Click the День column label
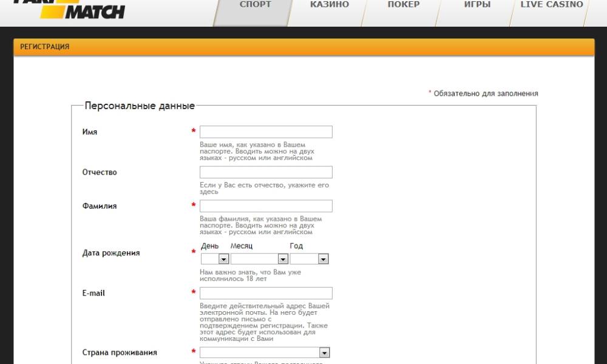607x364 pixels. [x=210, y=246]
